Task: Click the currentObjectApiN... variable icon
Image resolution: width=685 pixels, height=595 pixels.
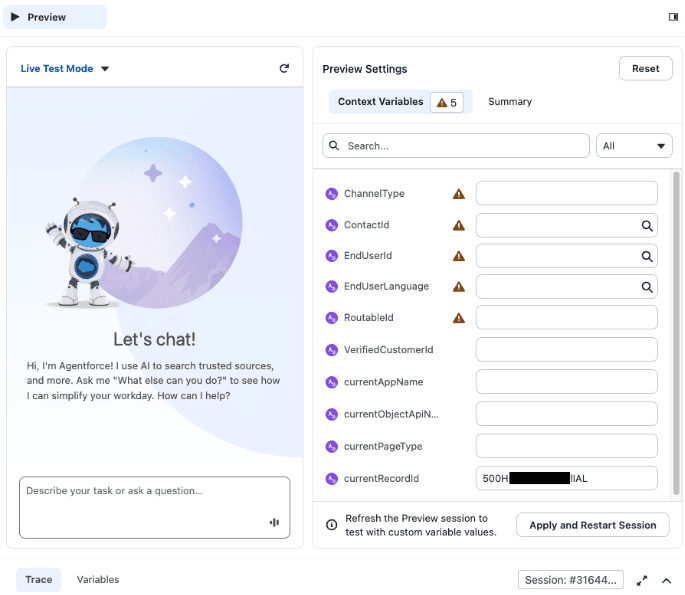Action: coord(332,414)
